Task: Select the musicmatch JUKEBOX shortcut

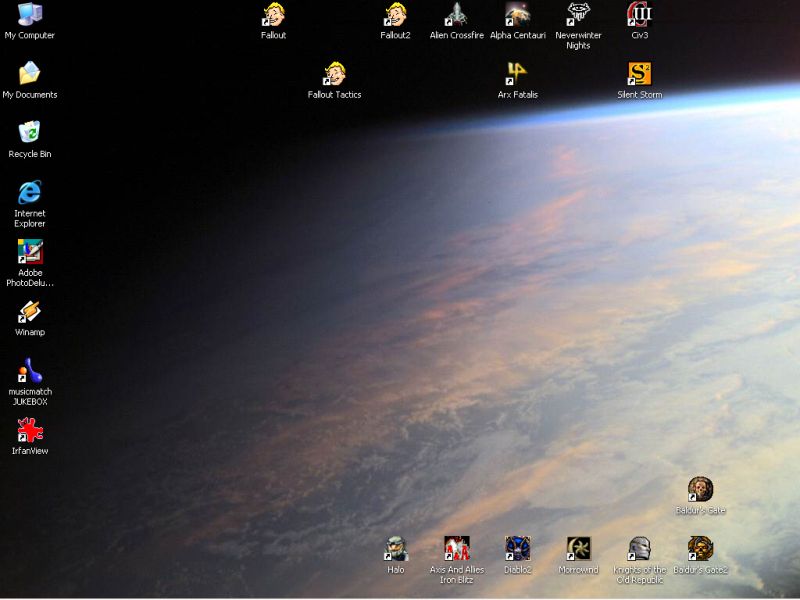Action: point(30,371)
